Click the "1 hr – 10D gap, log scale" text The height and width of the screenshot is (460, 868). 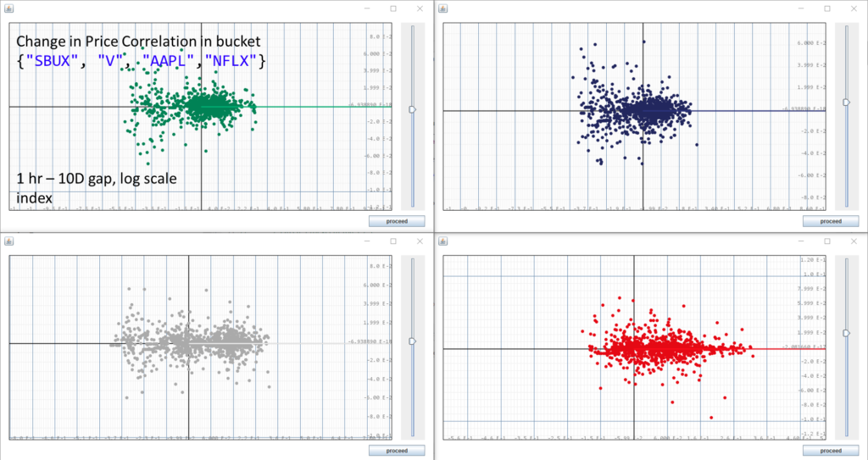(97, 180)
